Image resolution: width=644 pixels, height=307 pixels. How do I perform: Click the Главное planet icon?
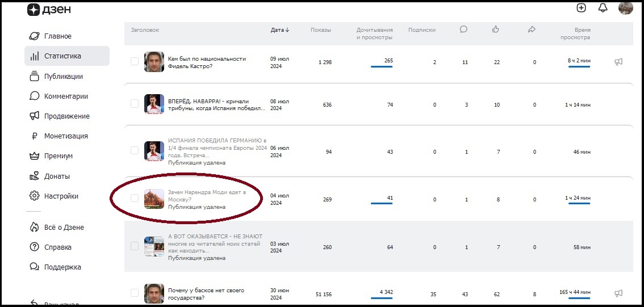pyautogui.click(x=34, y=36)
